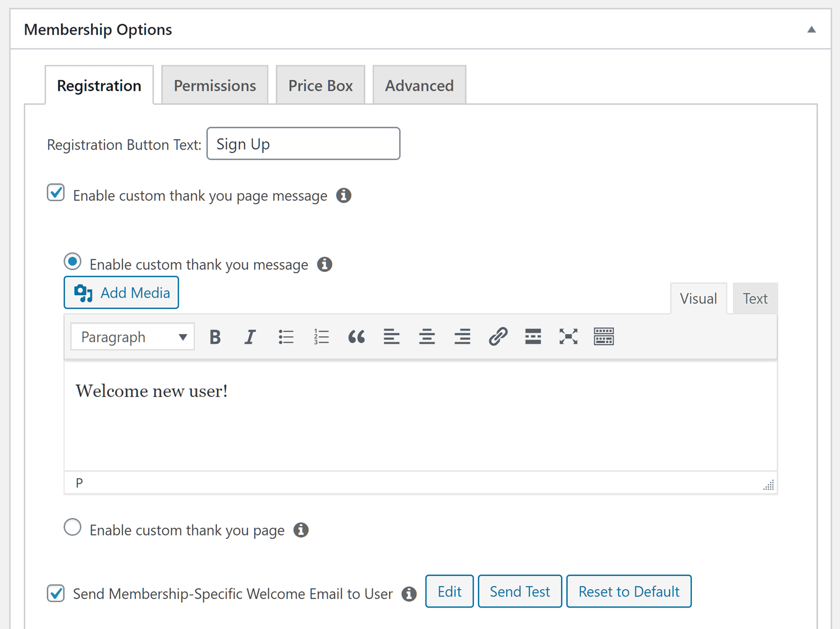The width and height of the screenshot is (840, 629).
Task: Click the Send Test button
Action: [x=520, y=591]
